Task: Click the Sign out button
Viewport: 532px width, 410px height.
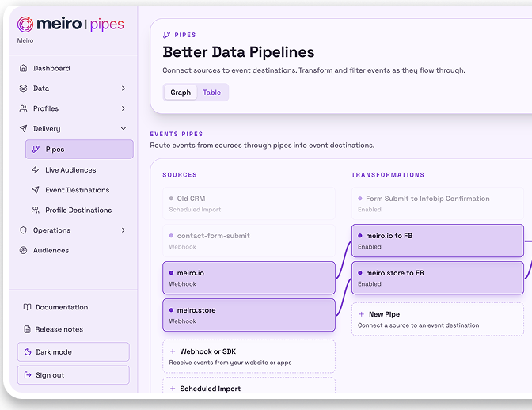Action: pyautogui.click(x=74, y=374)
